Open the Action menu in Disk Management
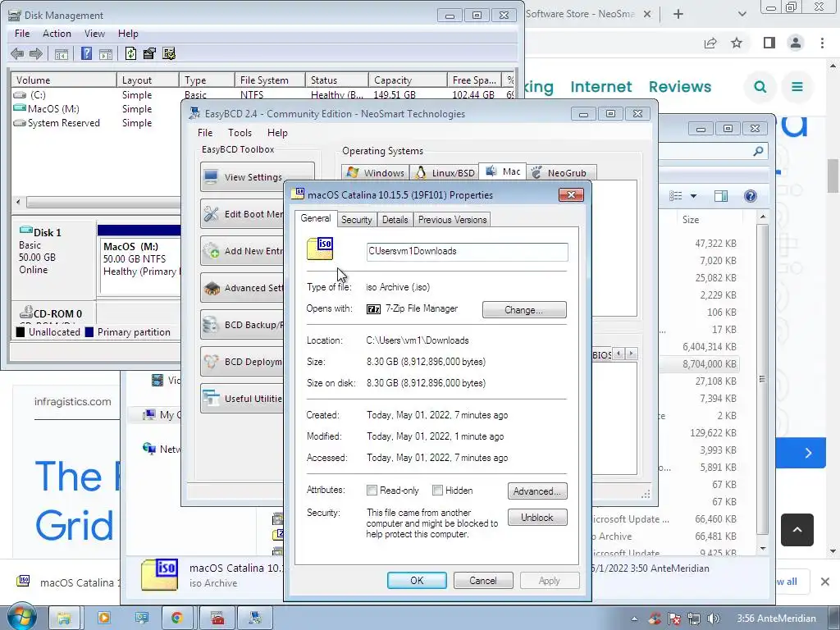The height and width of the screenshot is (630, 840). tap(57, 33)
